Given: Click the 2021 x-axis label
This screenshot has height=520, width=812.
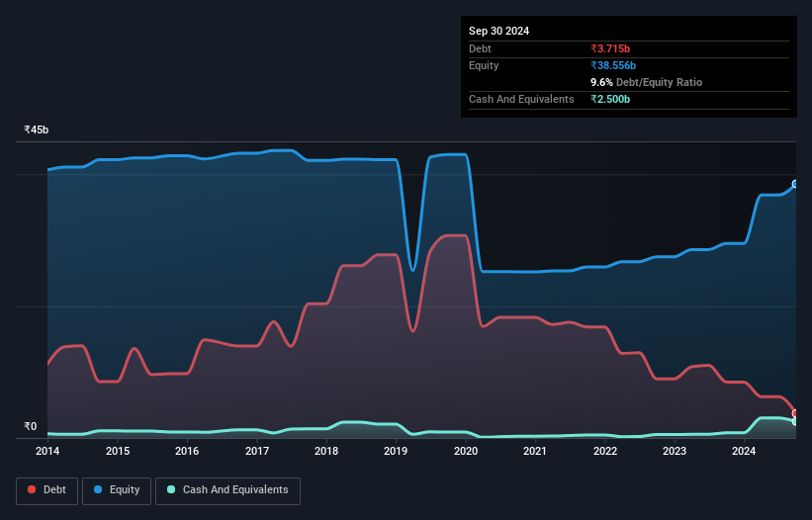Looking at the screenshot, I should (535, 451).
